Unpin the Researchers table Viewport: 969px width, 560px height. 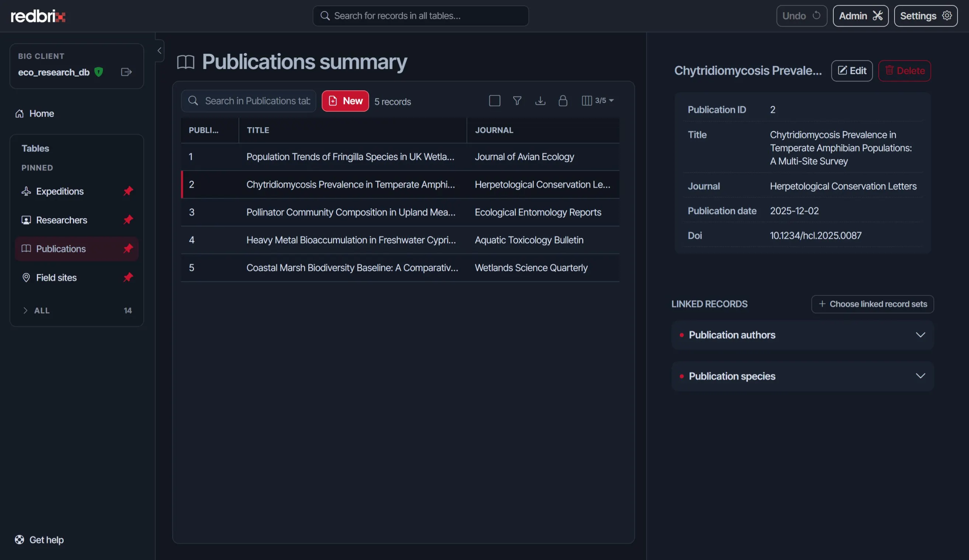[x=128, y=219]
